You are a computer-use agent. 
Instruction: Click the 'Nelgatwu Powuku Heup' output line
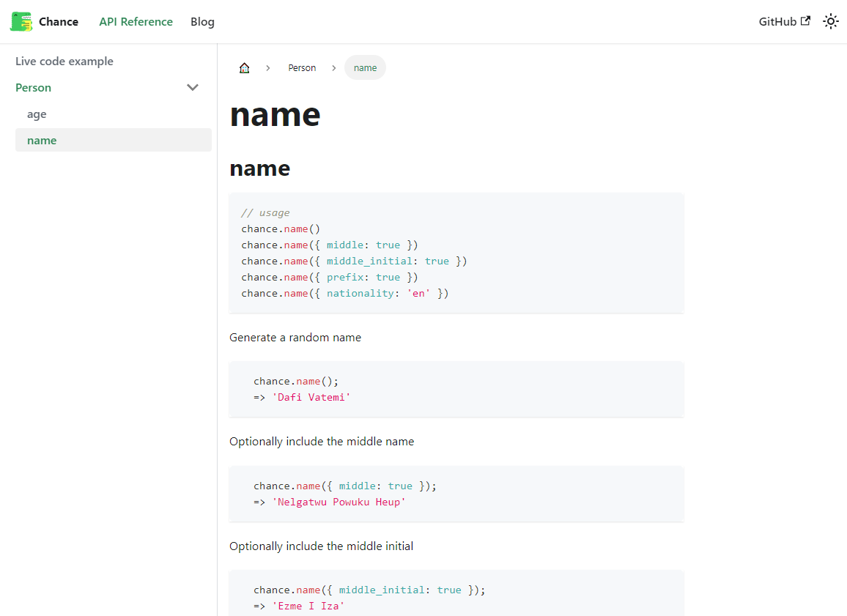pyautogui.click(x=330, y=502)
